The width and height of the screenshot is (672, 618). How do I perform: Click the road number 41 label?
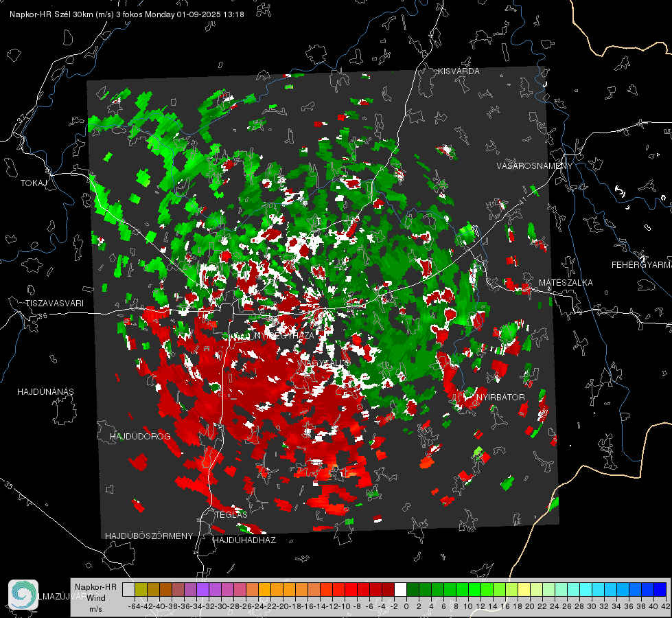[x=522, y=200]
